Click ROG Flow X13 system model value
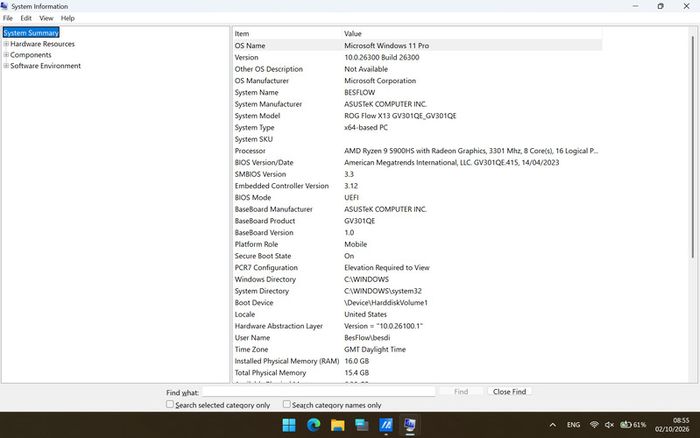This screenshot has width=700, height=438. [400, 116]
